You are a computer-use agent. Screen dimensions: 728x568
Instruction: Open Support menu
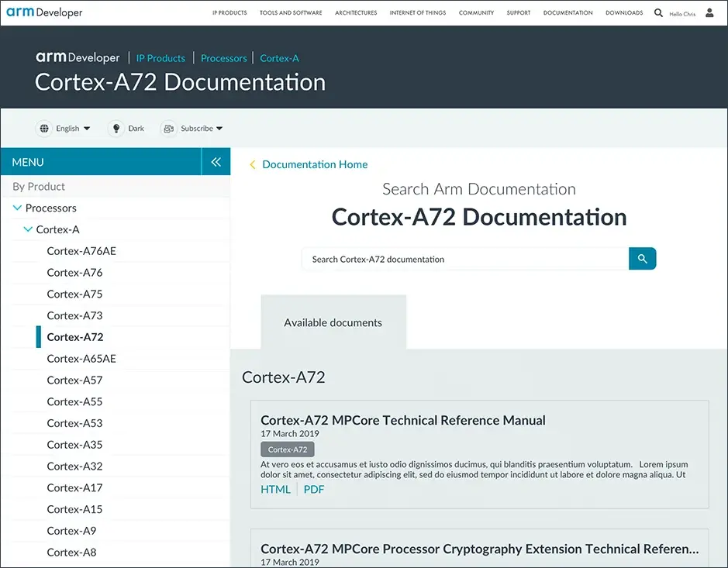coord(519,13)
